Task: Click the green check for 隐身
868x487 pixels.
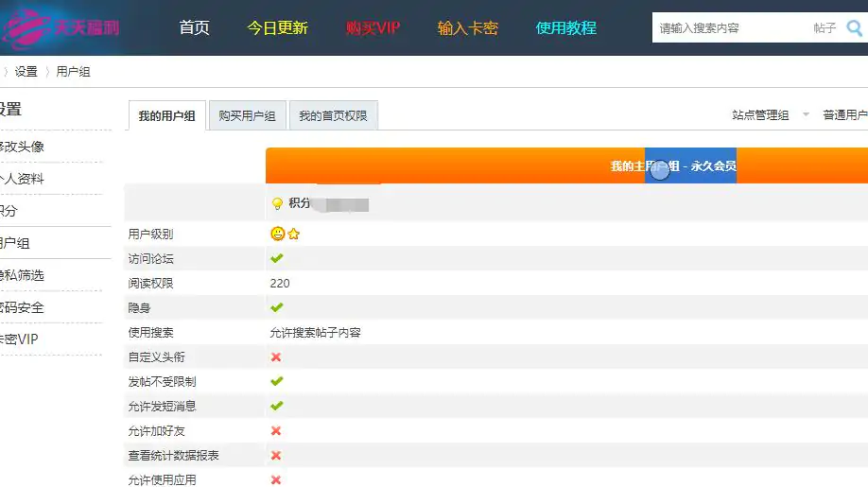Action: [x=277, y=307]
